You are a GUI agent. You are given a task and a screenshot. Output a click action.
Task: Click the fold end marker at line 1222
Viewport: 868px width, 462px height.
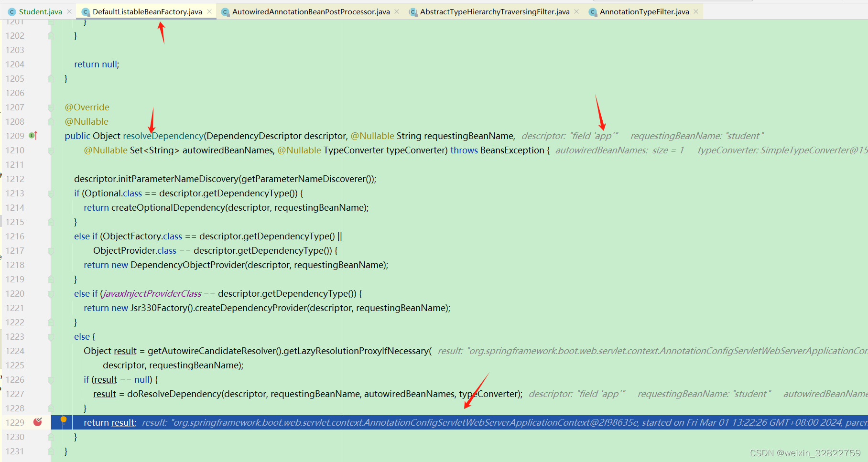(x=51, y=322)
